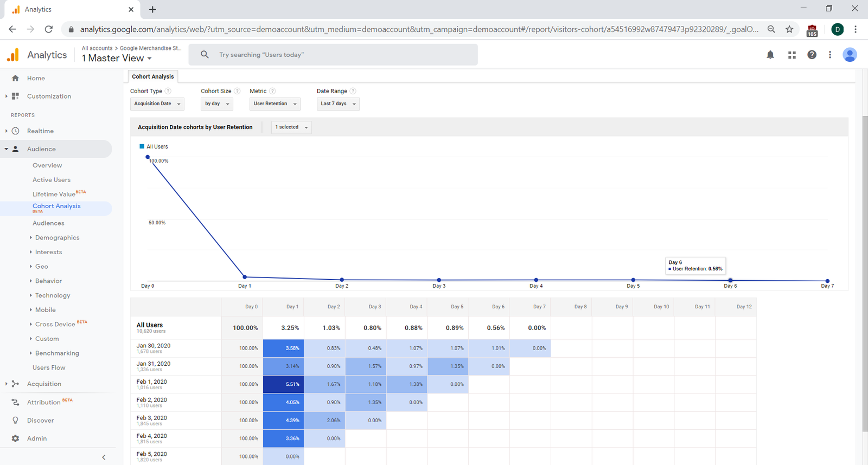Collapse the sidebar with bottom chevron
868x465 pixels.
pyautogui.click(x=104, y=457)
